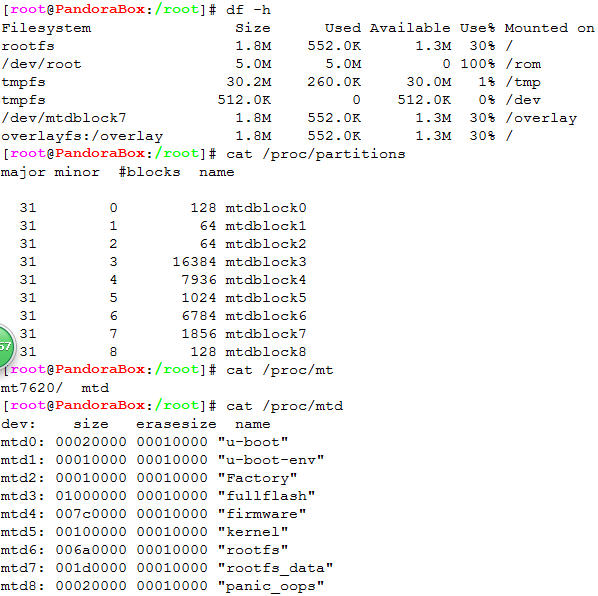The image size is (598, 596).
Task: Select 'mtdblock8' partition name
Action: (266, 352)
